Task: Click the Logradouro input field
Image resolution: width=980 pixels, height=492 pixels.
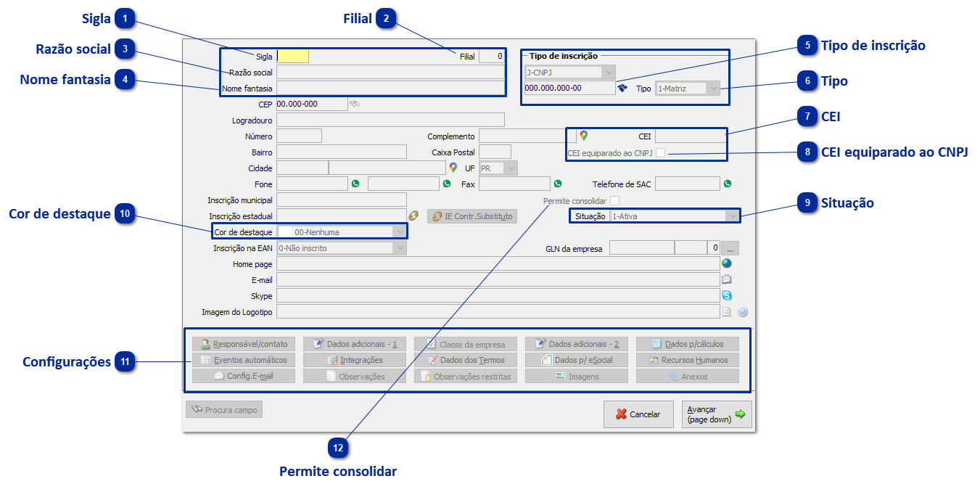Action: tap(391, 120)
